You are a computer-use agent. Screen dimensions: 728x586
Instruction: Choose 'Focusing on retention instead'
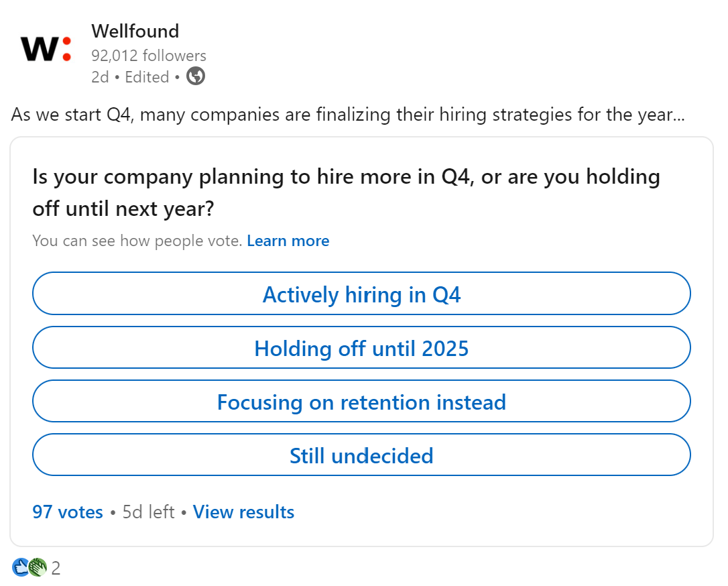point(361,402)
